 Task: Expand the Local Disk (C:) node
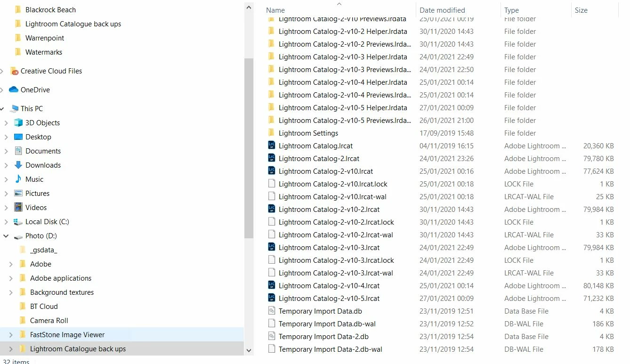click(x=6, y=222)
